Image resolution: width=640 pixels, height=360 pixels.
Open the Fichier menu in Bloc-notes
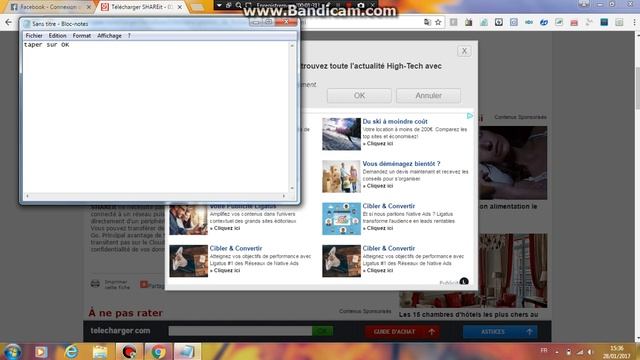[x=34, y=36]
